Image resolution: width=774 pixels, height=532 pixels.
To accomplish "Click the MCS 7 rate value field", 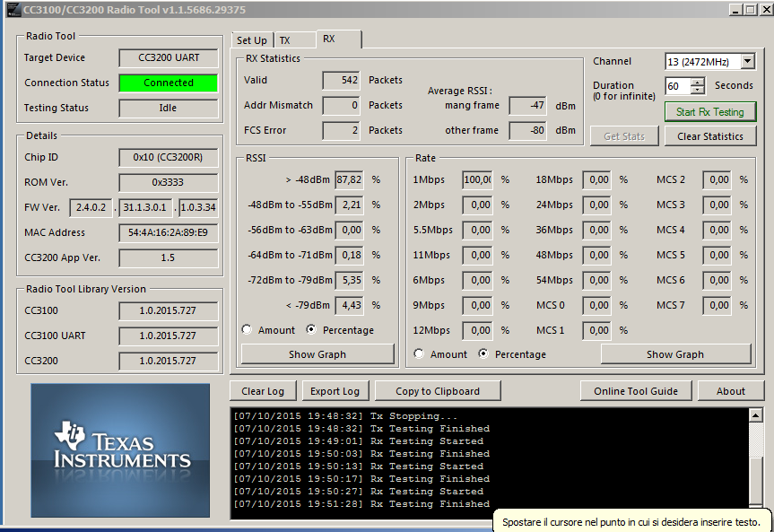I will click(717, 305).
